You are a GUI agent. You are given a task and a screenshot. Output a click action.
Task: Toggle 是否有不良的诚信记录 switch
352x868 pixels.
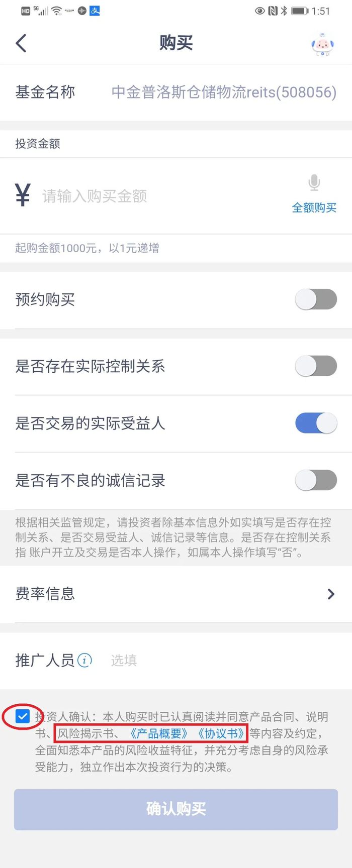(x=316, y=480)
